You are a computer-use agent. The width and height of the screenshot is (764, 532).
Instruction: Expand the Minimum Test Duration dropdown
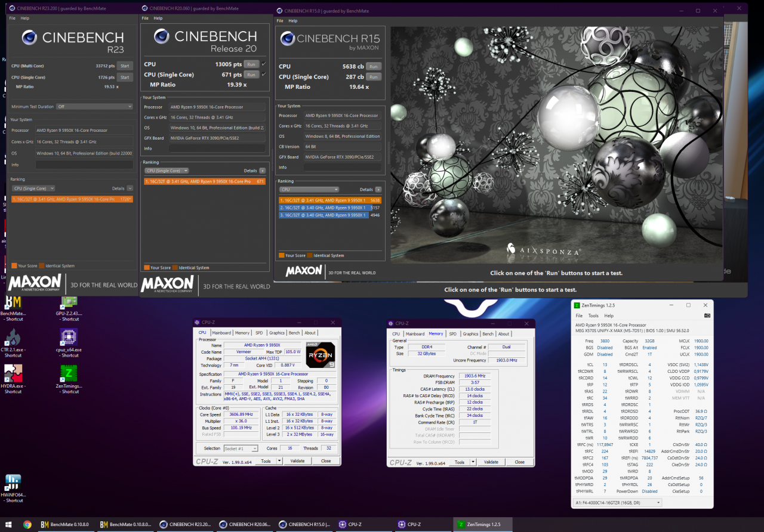coord(94,107)
